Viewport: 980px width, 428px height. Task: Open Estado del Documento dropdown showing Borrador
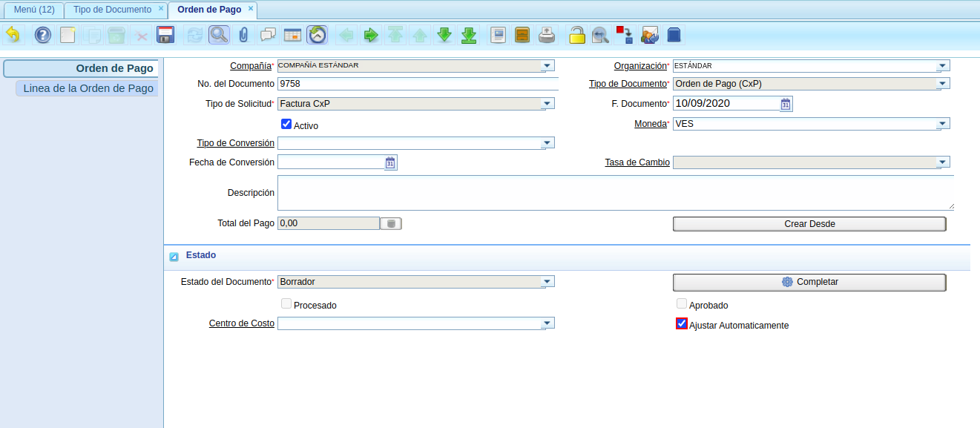click(x=547, y=281)
